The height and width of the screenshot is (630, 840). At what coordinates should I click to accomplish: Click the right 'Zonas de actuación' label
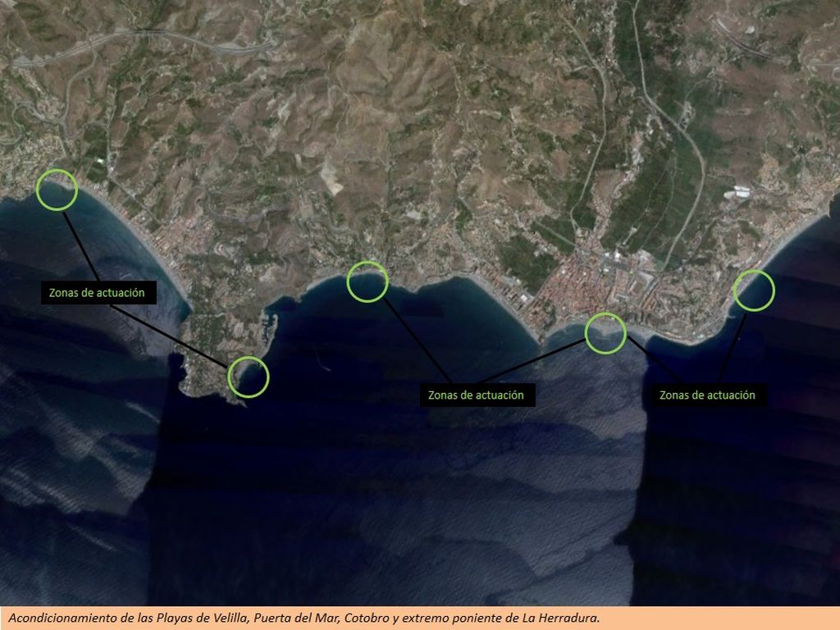pyautogui.click(x=707, y=395)
